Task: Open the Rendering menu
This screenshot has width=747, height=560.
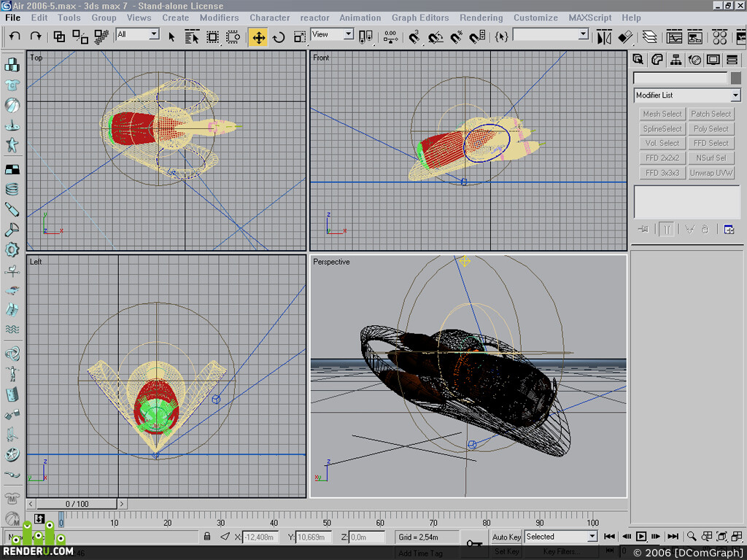Action: [x=481, y=17]
